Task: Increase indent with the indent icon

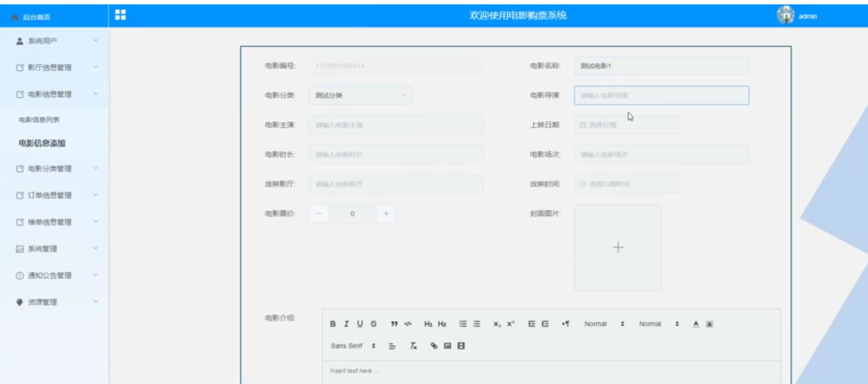Action: [545, 324]
